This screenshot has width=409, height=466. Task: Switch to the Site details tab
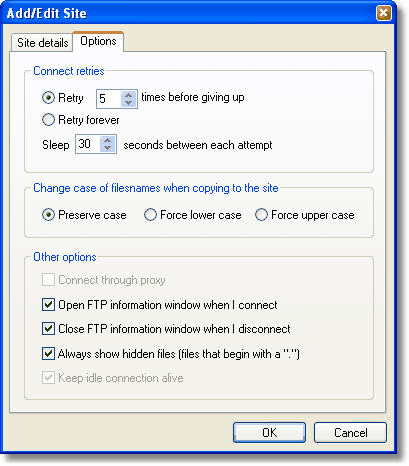[x=42, y=43]
